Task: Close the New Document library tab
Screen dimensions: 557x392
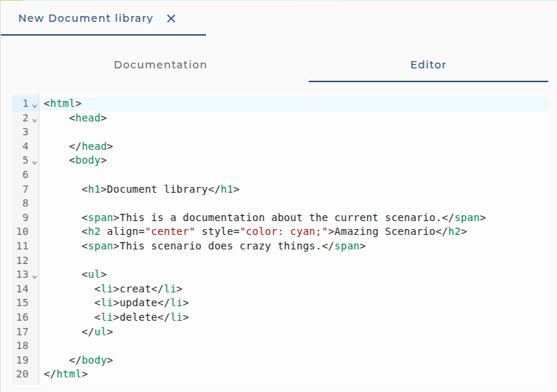Action: click(x=171, y=18)
